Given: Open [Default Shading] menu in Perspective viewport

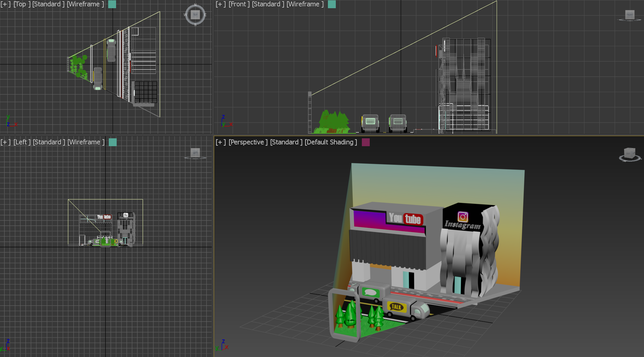Looking at the screenshot, I should 331,142.
